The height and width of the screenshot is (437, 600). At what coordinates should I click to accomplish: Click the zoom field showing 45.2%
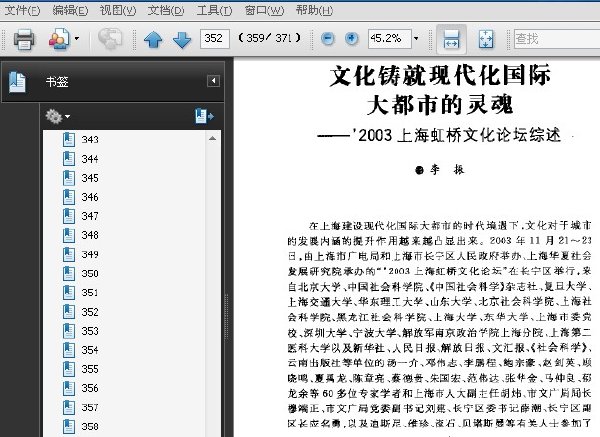coord(390,39)
